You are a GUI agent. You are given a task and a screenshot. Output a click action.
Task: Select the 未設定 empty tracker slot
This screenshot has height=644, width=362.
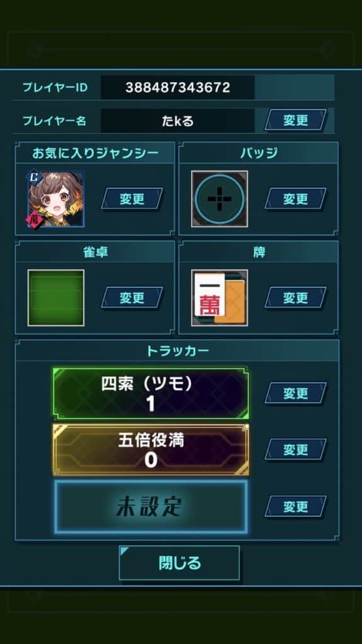[x=151, y=507]
